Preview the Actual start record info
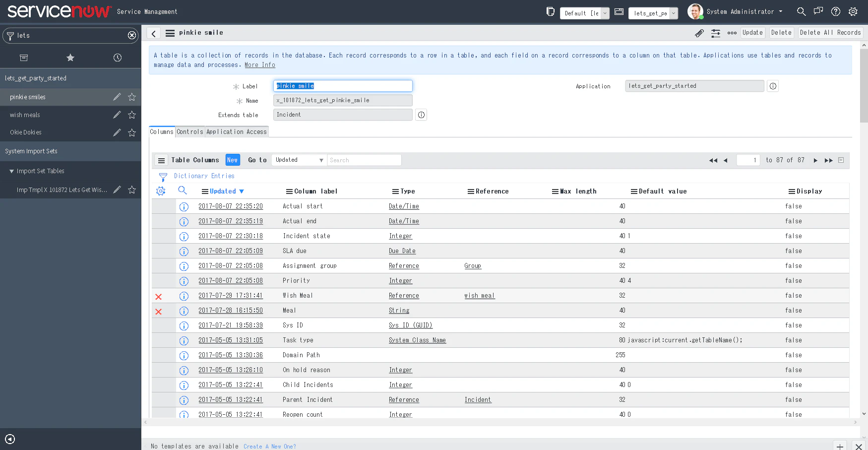The width and height of the screenshot is (868, 450). pos(184,207)
